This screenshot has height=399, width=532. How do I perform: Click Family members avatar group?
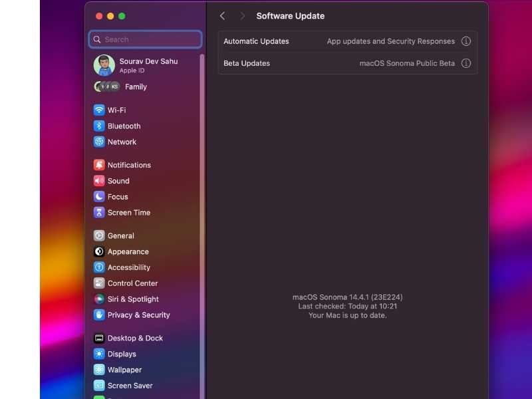click(107, 86)
